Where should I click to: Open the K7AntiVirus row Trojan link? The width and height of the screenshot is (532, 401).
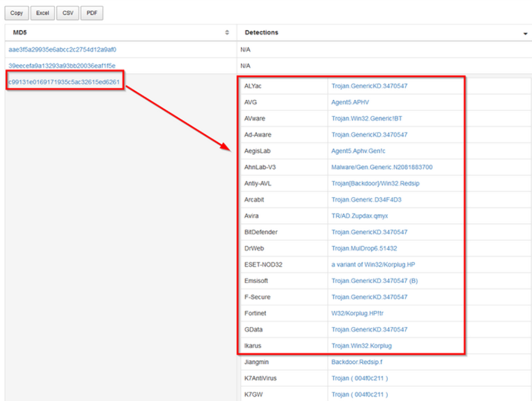(360, 379)
